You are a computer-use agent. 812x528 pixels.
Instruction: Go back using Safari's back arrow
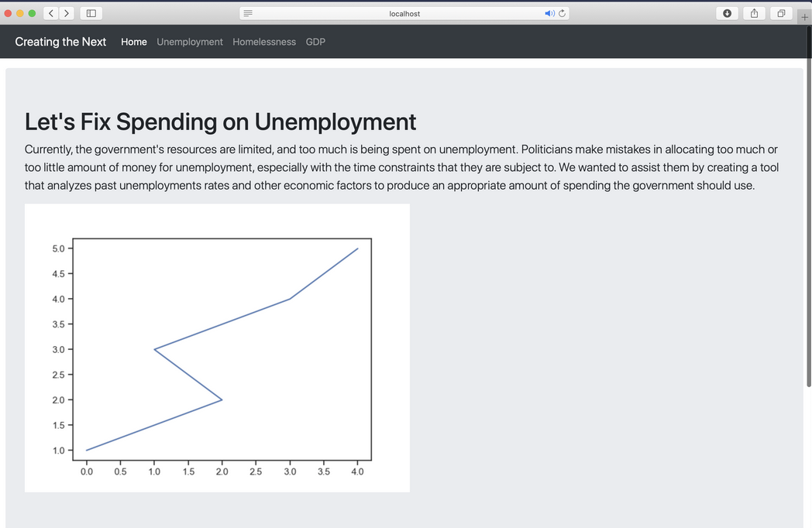click(51, 13)
